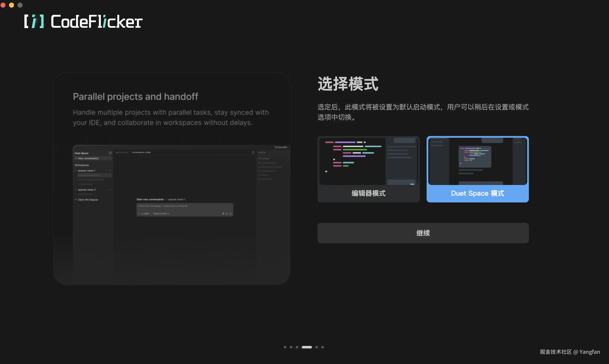Image resolution: width=609 pixels, height=364 pixels.
Task: Collapse the spaces name 1 workspace chevron
Action: (x=76, y=171)
